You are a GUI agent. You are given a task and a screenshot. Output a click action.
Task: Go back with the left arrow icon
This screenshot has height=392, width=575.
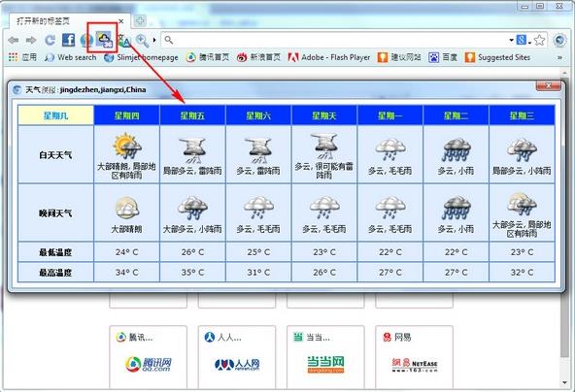click(x=14, y=40)
